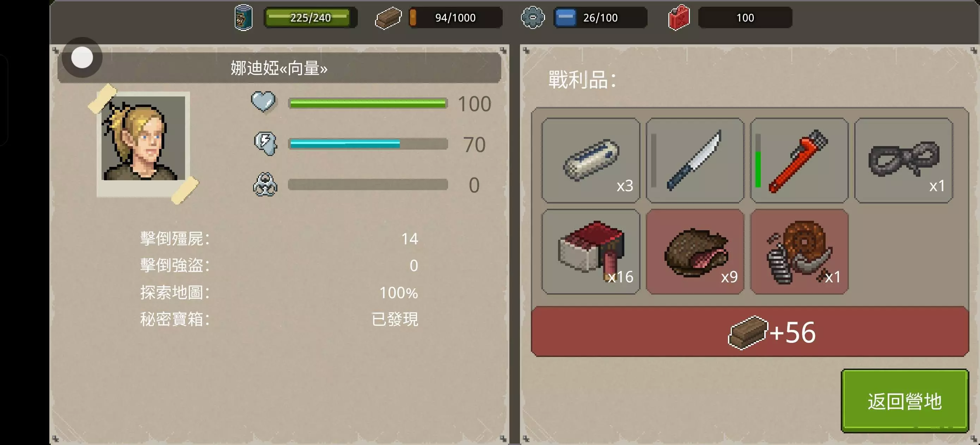
Task: Select the bandage loot item x3
Action: click(591, 161)
